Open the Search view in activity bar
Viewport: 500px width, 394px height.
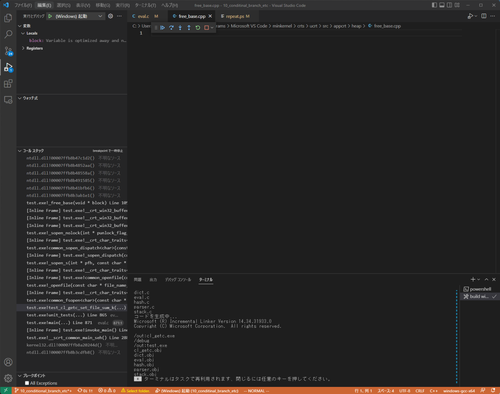pos(8,34)
